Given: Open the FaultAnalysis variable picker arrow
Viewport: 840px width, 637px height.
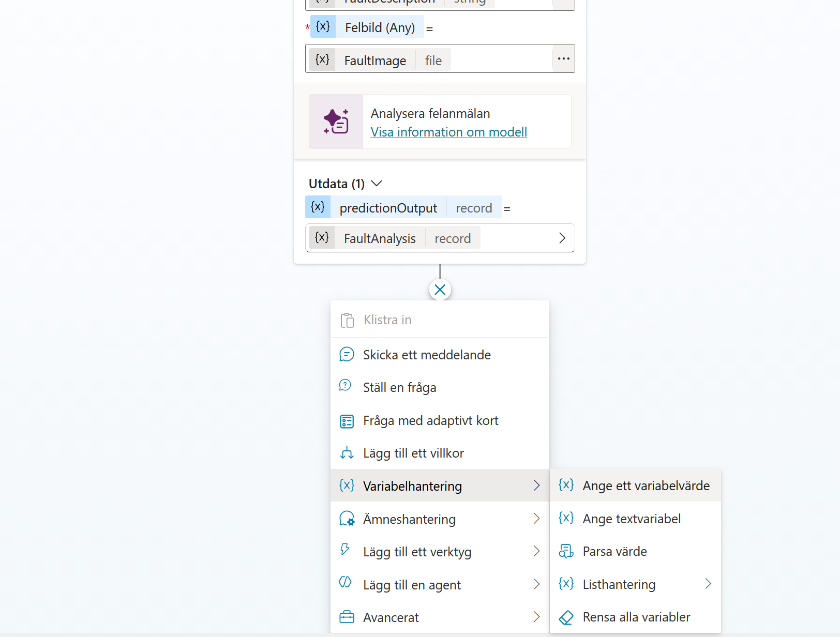Looking at the screenshot, I should click(562, 238).
